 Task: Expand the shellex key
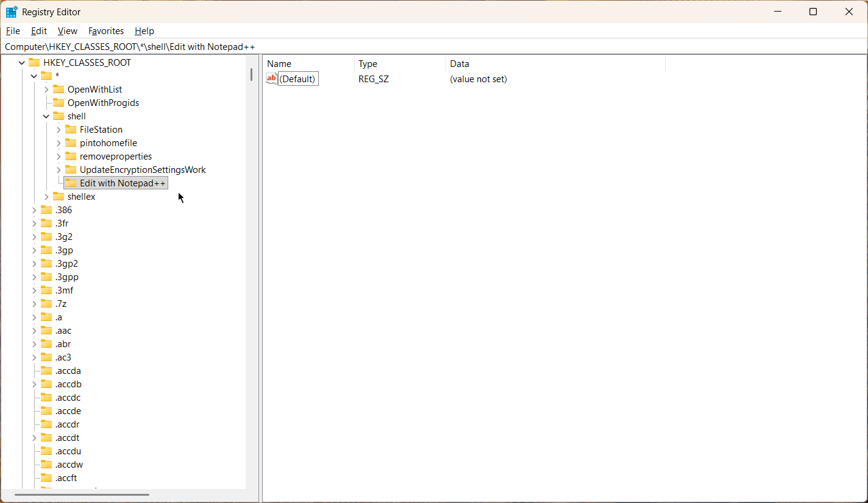click(x=46, y=197)
